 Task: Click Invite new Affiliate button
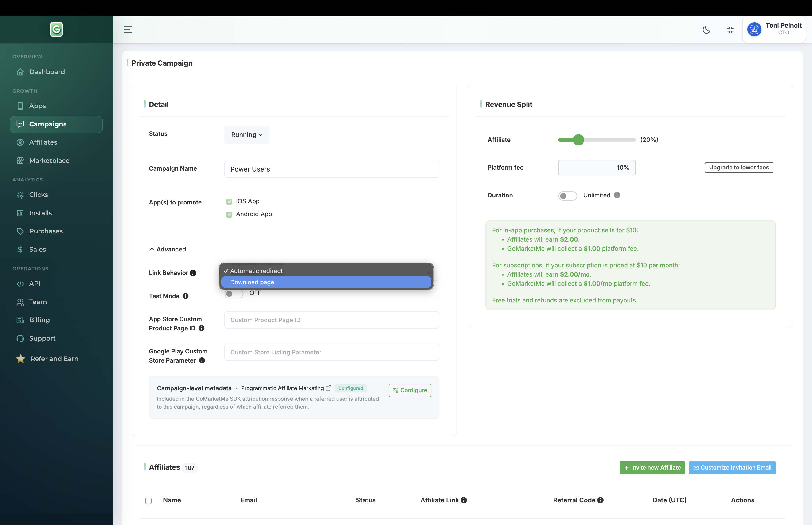[x=652, y=468]
